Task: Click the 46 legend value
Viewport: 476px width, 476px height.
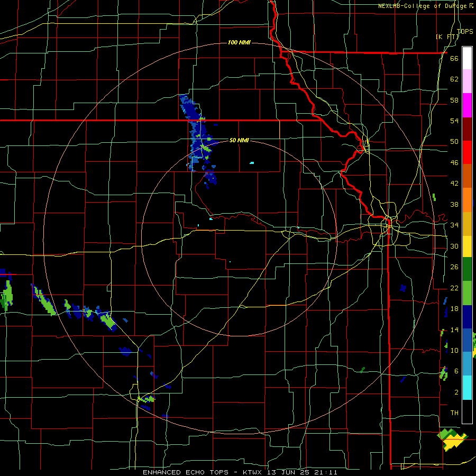Action: click(454, 163)
